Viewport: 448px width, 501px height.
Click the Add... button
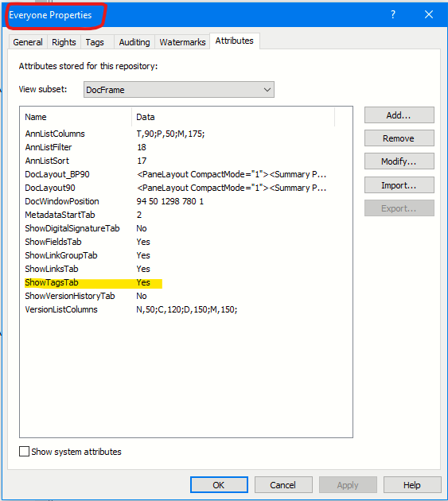coord(399,115)
